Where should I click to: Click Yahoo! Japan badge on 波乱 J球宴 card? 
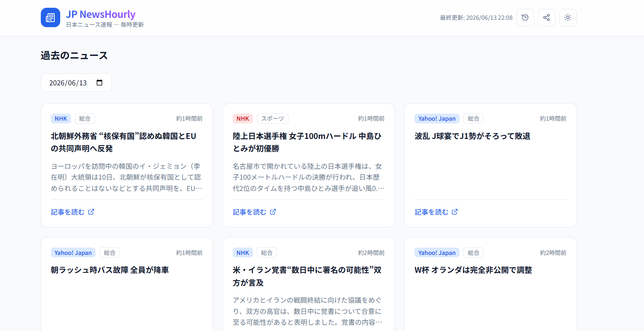[x=437, y=119]
